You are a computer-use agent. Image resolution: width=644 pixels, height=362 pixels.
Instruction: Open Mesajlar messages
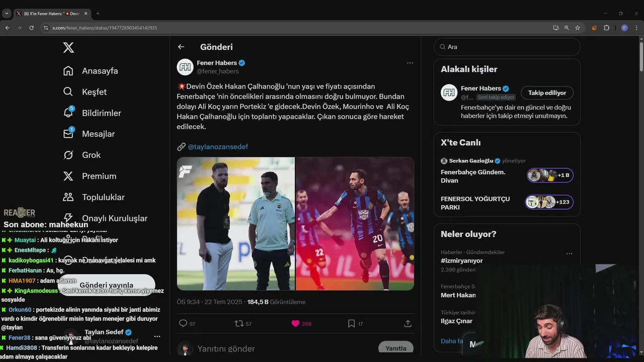[89, 134]
